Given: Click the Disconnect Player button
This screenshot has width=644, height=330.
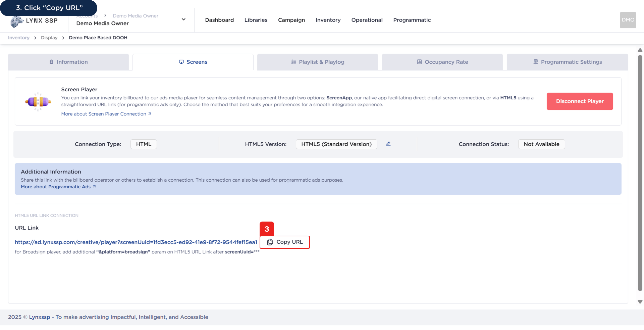Looking at the screenshot, I should (580, 101).
